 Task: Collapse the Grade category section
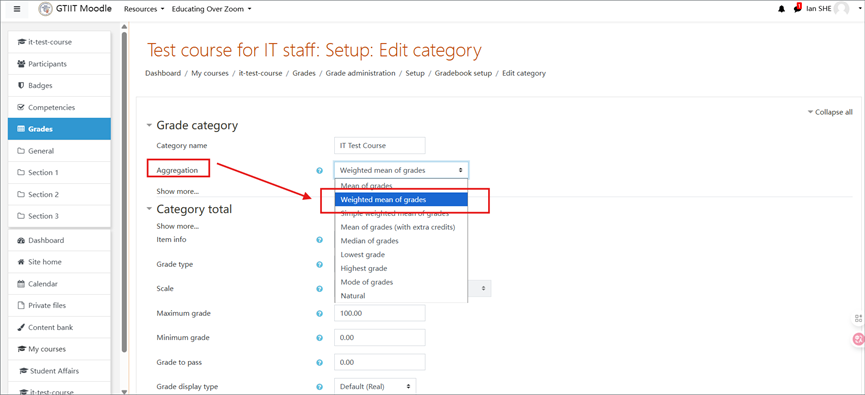[149, 126]
